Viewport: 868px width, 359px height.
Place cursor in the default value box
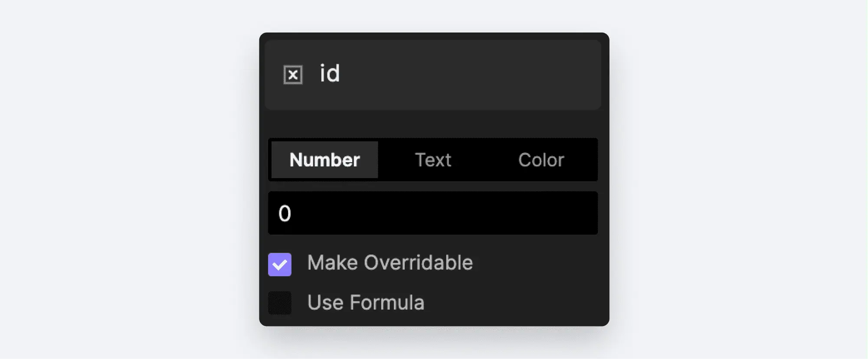(x=432, y=213)
